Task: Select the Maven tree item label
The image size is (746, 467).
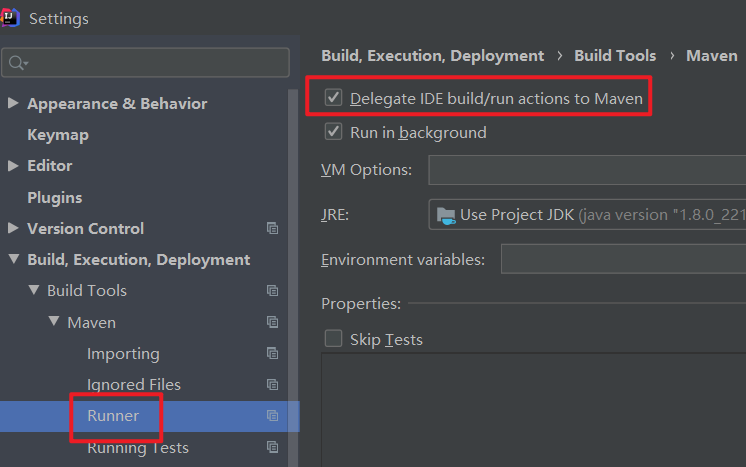Action: [91, 322]
